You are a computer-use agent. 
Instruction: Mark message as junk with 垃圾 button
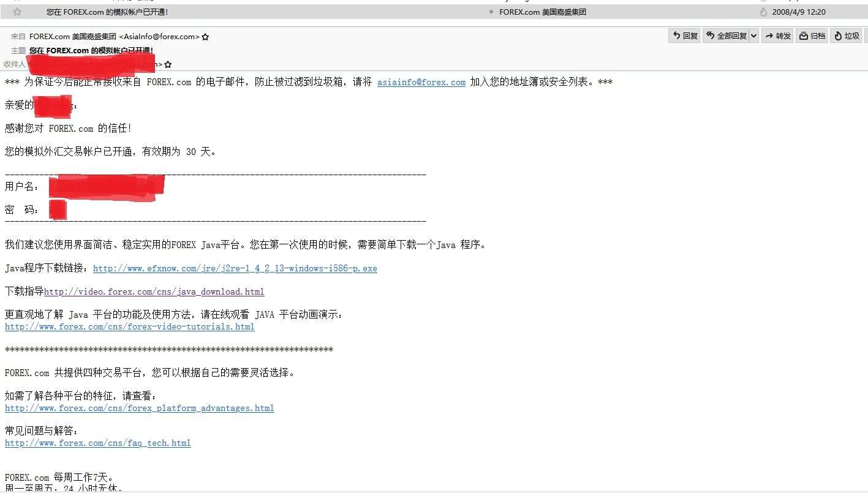[x=846, y=36]
